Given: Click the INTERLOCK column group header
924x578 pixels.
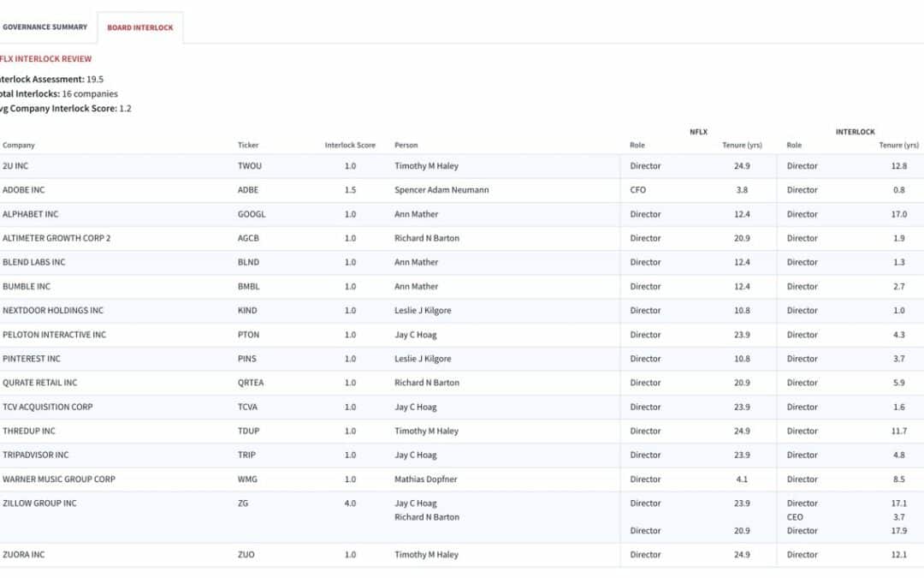Looking at the screenshot, I should [855, 132].
